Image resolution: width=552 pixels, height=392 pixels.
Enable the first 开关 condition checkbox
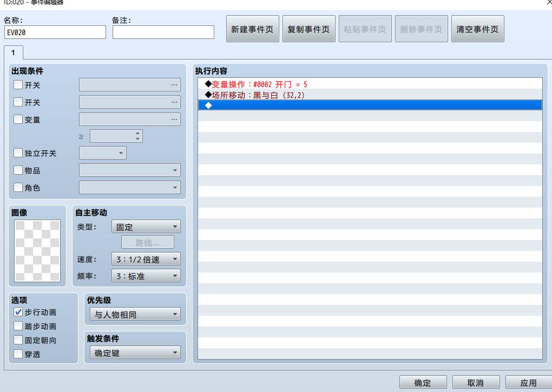click(18, 85)
